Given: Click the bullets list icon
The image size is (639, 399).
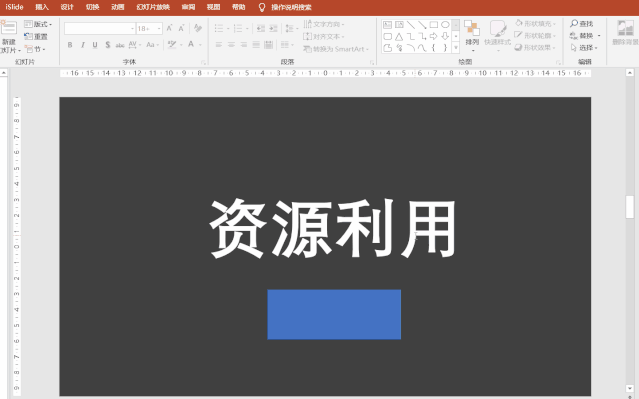Looking at the screenshot, I should point(219,28).
